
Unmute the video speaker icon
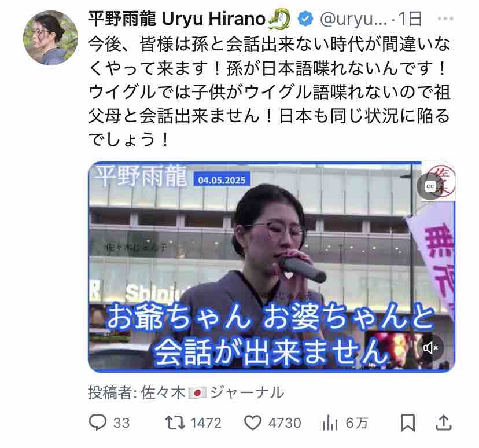point(430,348)
